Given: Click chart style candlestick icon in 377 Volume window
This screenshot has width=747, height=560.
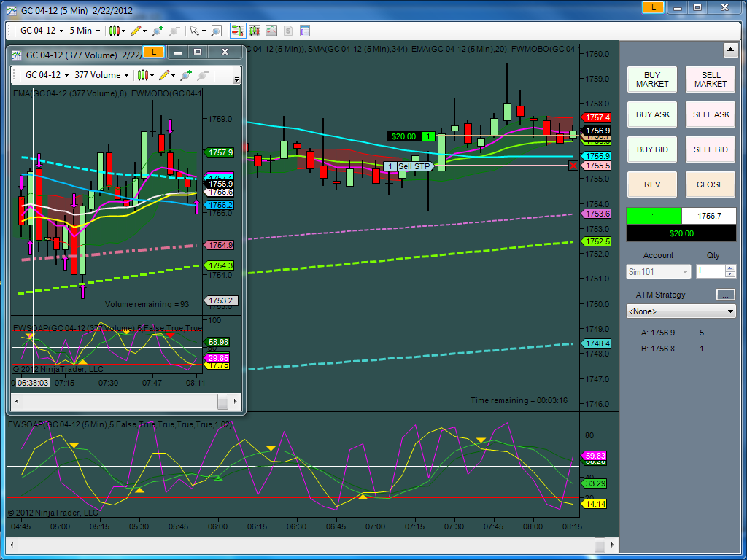Looking at the screenshot, I should (x=142, y=75).
